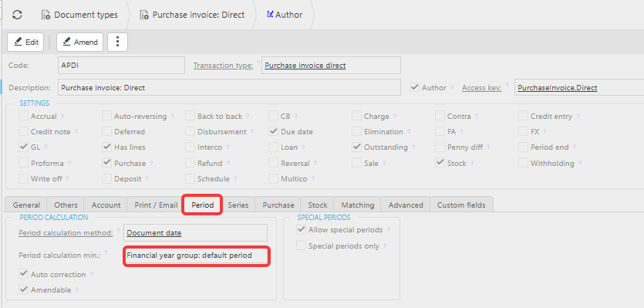Toggle the Multico checkbox
Viewport: 644px width, 308px height.
(x=274, y=178)
